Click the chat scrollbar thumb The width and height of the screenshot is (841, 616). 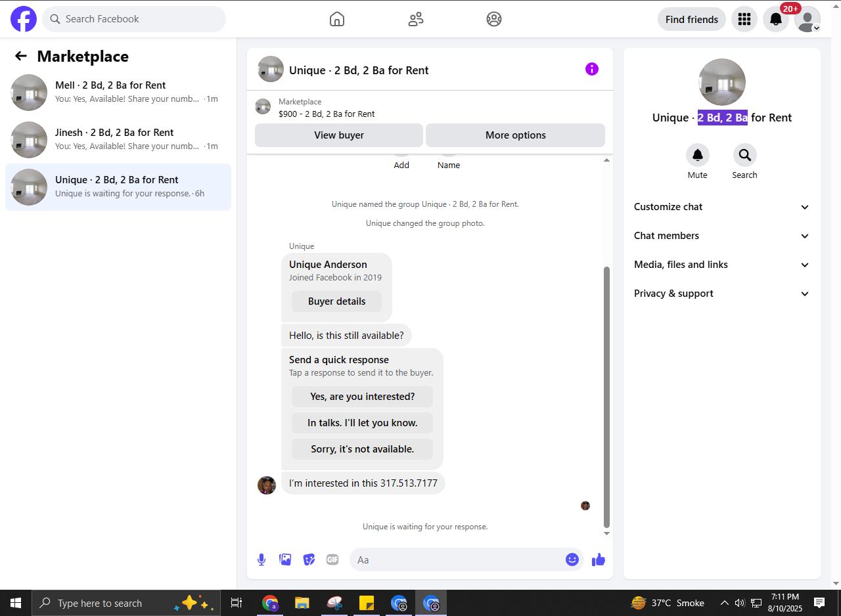[x=607, y=397]
